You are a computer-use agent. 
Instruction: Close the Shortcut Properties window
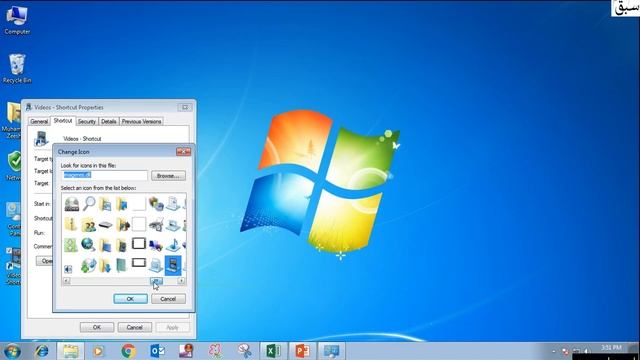tap(185, 107)
